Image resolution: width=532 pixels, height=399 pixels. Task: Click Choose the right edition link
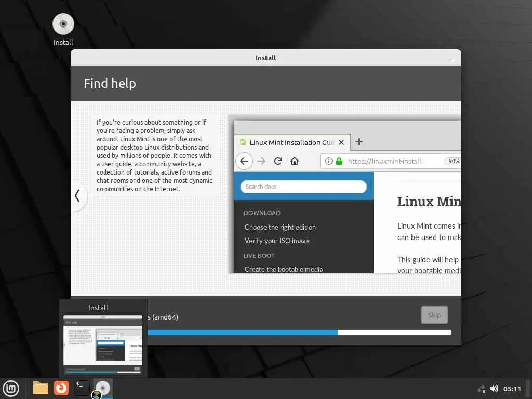pos(280,228)
